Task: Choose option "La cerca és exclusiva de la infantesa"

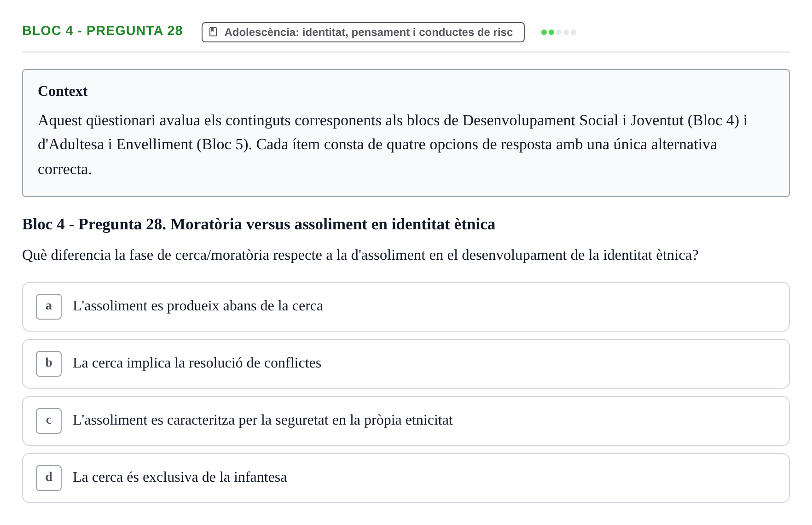Action: (x=406, y=478)
